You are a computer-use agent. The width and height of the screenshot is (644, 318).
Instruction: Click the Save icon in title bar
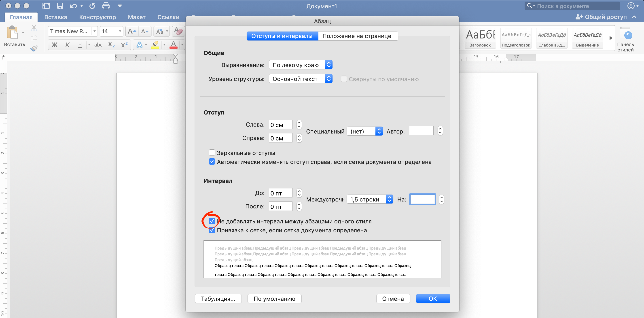click(x=59, y=6)
